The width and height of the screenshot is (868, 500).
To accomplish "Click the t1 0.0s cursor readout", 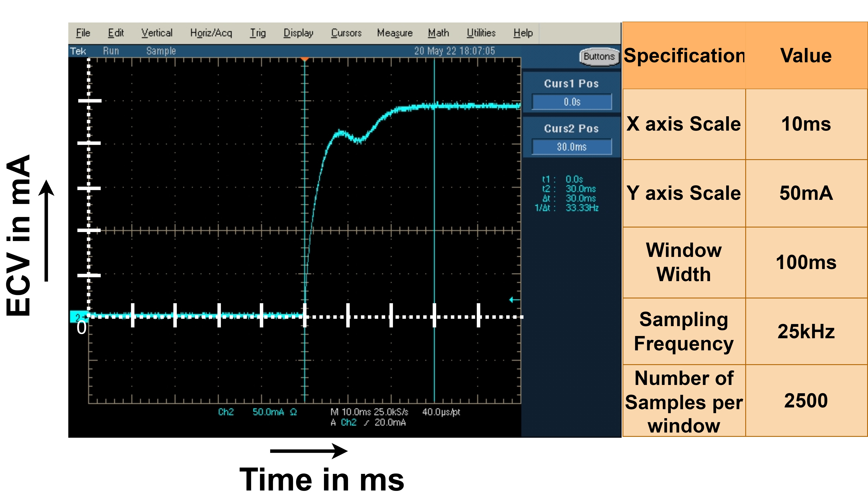I will pos(562,179).
